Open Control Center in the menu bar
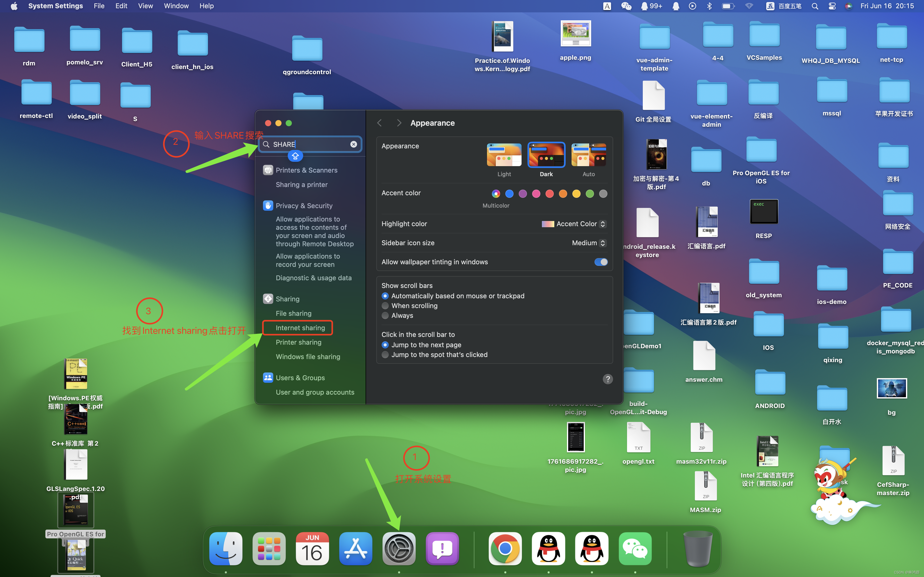The height and width of the screenshot is (577, 924). click(x=832, y=6)
